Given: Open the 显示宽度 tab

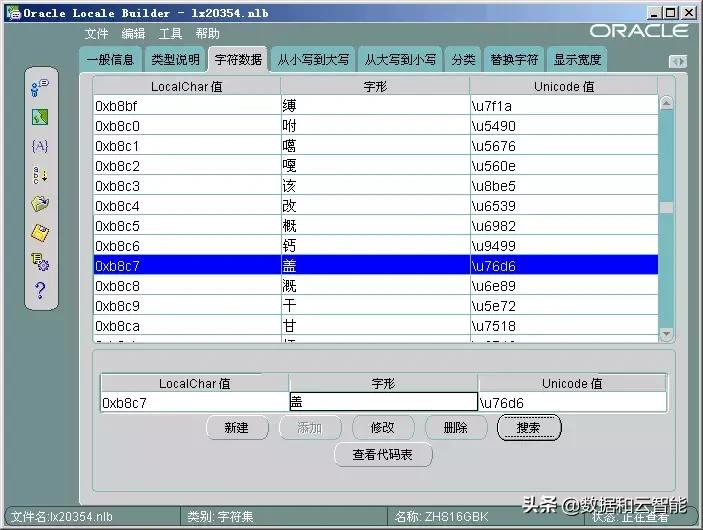Looking at the screenshot, I should 577,59.
